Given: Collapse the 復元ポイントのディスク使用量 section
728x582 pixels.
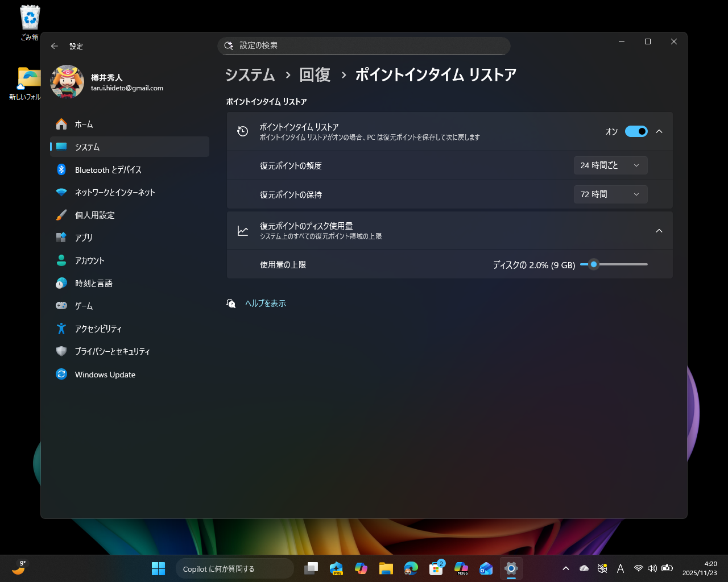Looking at the screenshot, I should coord(659,231).
